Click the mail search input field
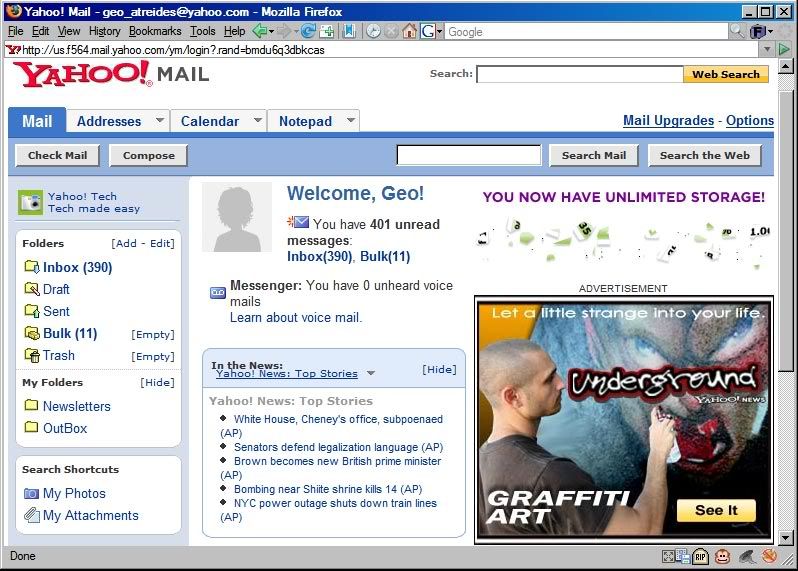The height and width of the screenshot is (571, 798). point(469,155)
